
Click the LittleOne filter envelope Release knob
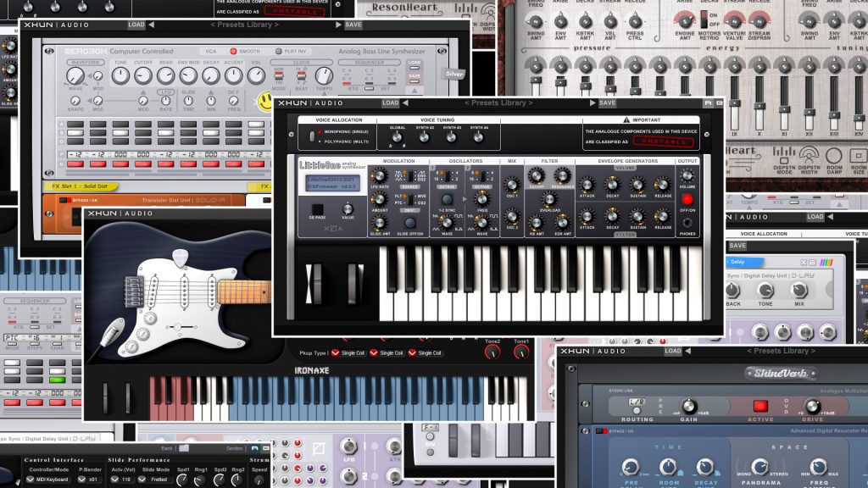(663, 216)
